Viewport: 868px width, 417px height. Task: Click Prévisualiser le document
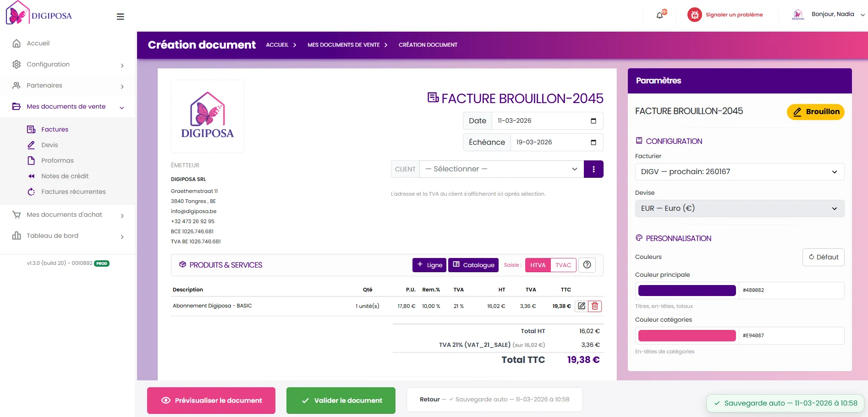[211, 400]
